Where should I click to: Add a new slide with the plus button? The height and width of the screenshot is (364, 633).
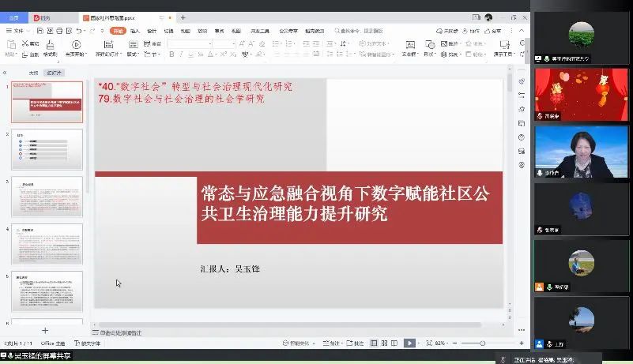[45, 330]
